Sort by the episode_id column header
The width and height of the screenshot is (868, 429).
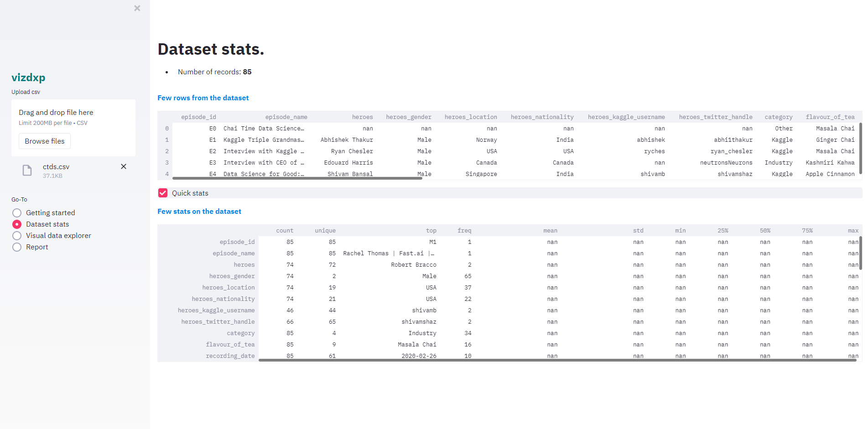pyautogui.click(x=198, y=117)
